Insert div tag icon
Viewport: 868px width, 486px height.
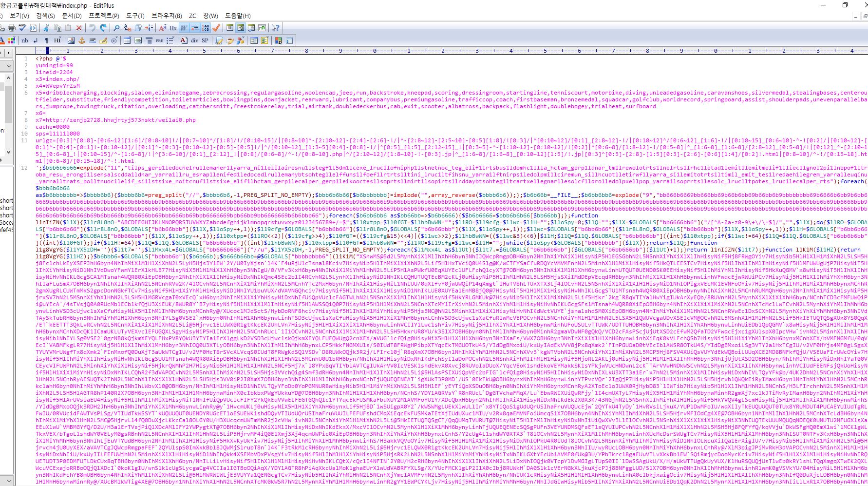[x=194, y=40]
